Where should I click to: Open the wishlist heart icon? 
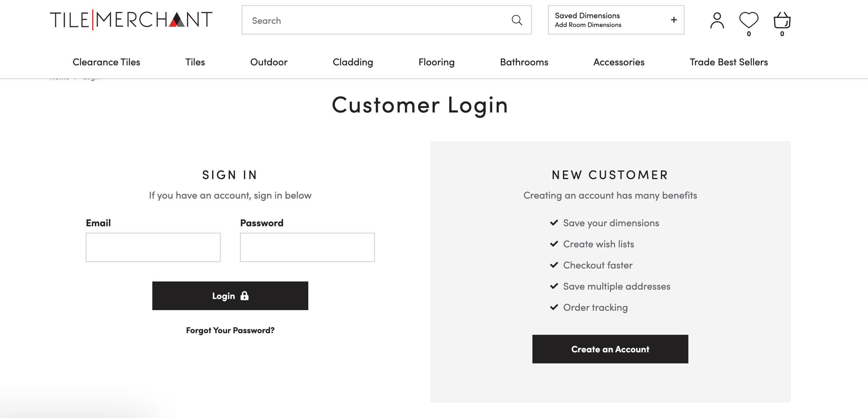click(x=749, y=20)
